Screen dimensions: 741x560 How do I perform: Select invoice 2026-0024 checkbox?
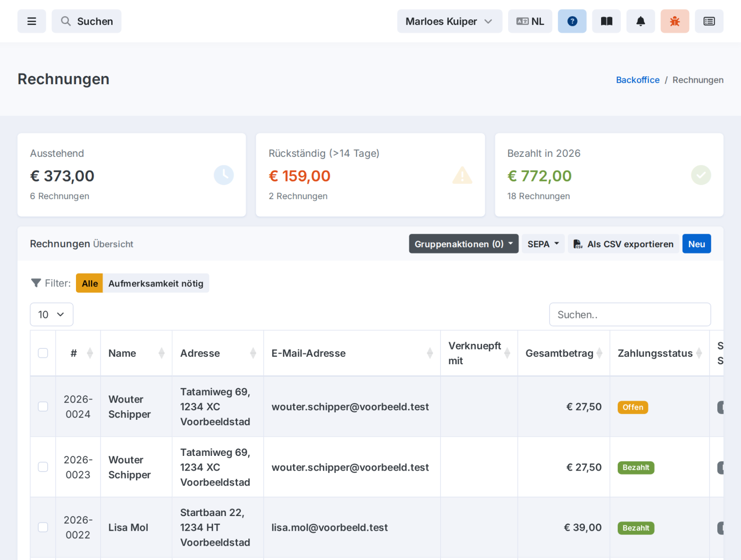coord(43,406)
